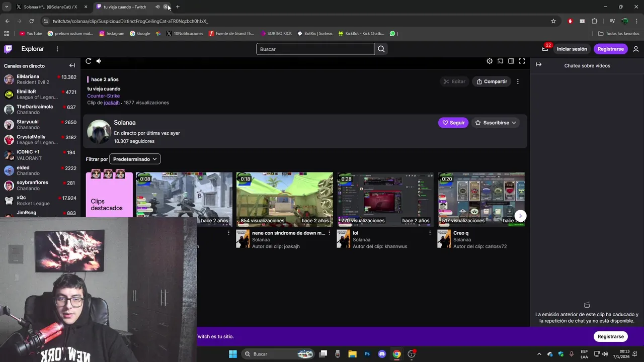Open TheDarkraimola live channel

click(x=40, y=110)
